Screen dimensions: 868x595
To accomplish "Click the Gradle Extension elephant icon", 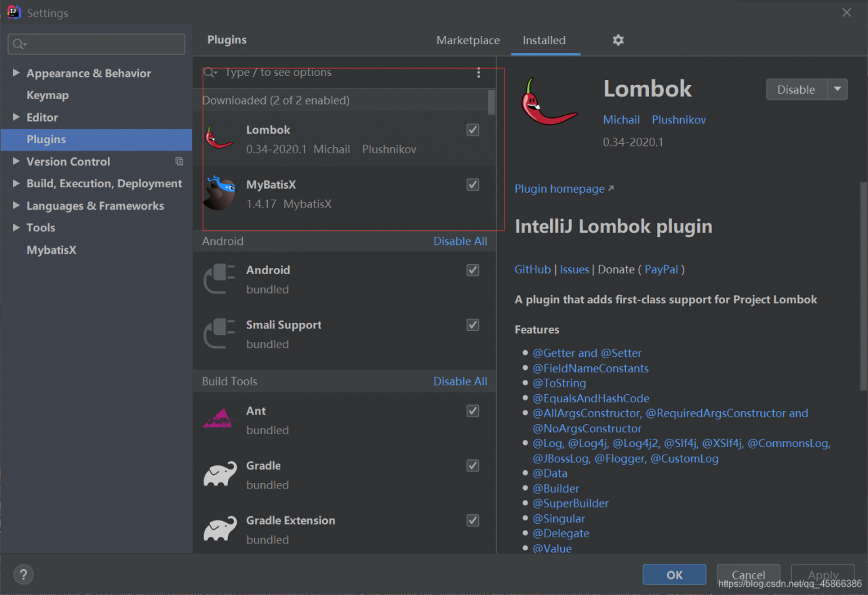I will point(220,529).
